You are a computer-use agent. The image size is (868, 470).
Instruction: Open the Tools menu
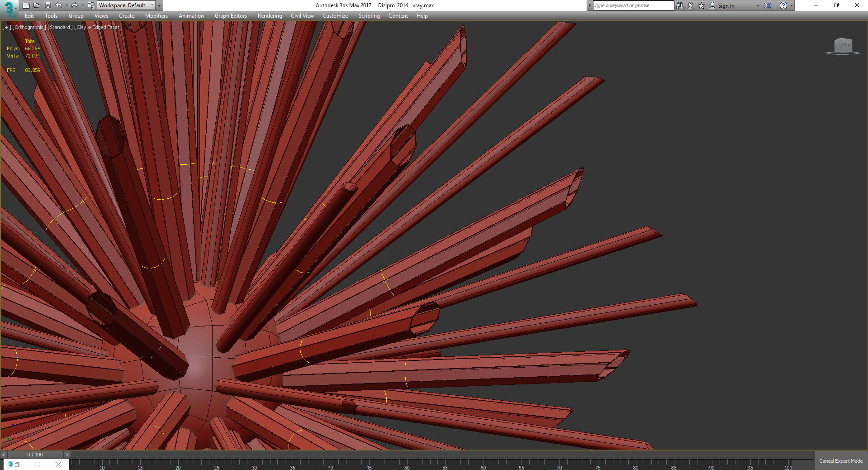pyautogui.click(x=51, y=16)
